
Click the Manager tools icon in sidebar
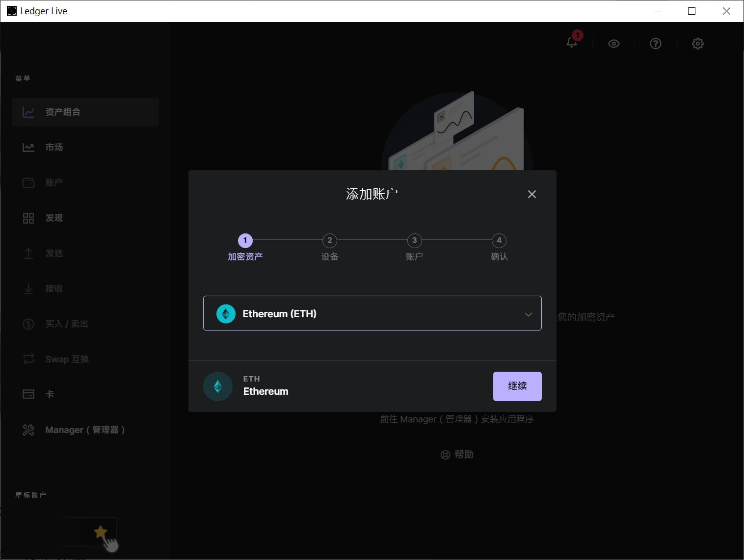[x=28, y=430]
